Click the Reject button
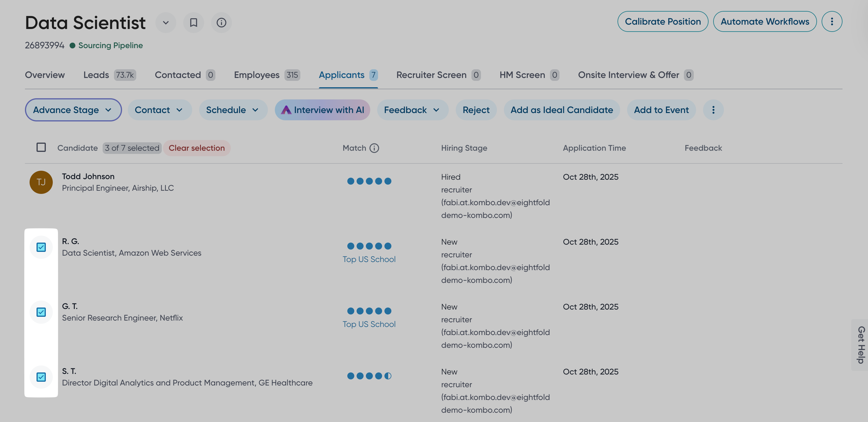The height and width of the screenshot is (422, 868). tap(476, 110)
